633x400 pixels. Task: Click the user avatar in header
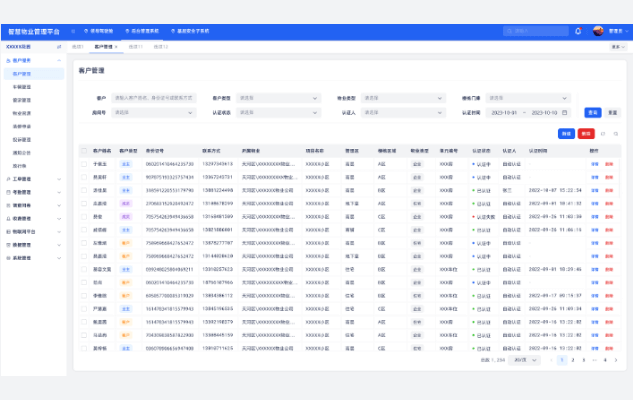point(599,31)
